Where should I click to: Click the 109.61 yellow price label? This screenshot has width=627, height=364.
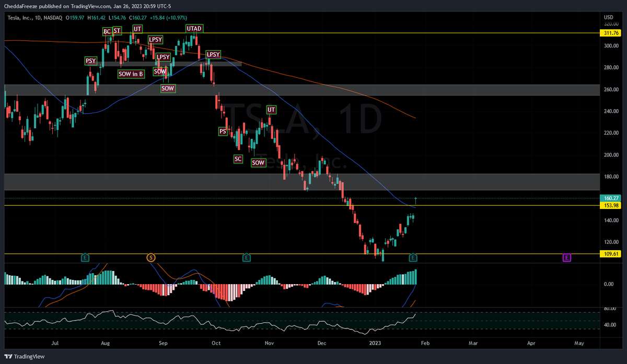tap(611, 254)
